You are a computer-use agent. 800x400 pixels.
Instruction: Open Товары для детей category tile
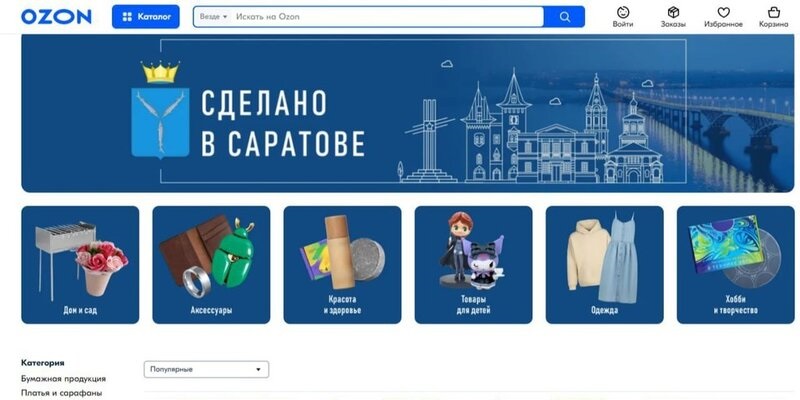(473, 265)
